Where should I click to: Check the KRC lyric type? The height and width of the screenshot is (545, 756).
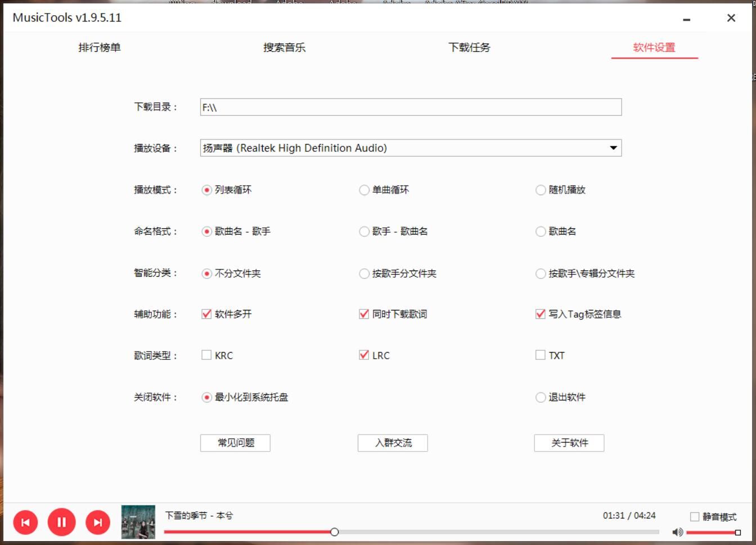pyautogui.click(x=206, y=355)
